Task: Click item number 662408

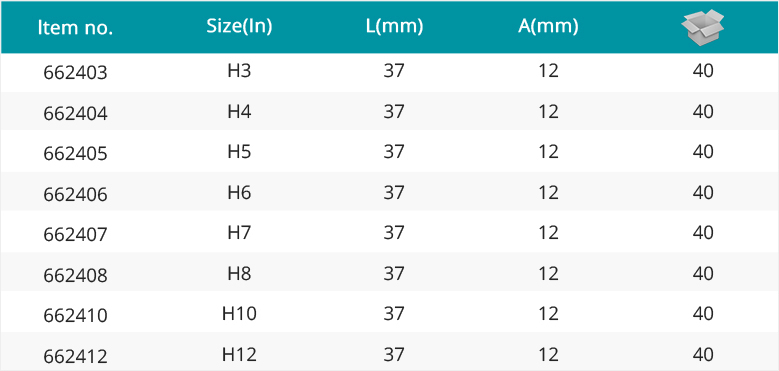Action: [76, 275]
